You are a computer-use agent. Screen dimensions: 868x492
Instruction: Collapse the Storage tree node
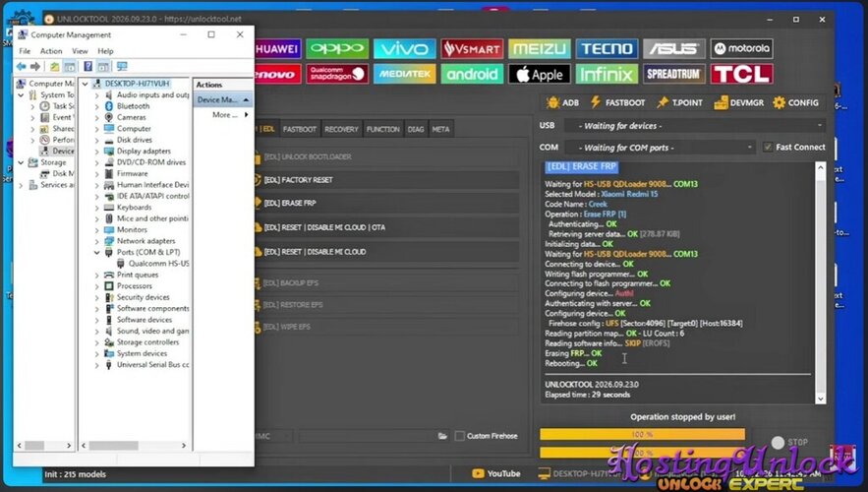(21, 162)
